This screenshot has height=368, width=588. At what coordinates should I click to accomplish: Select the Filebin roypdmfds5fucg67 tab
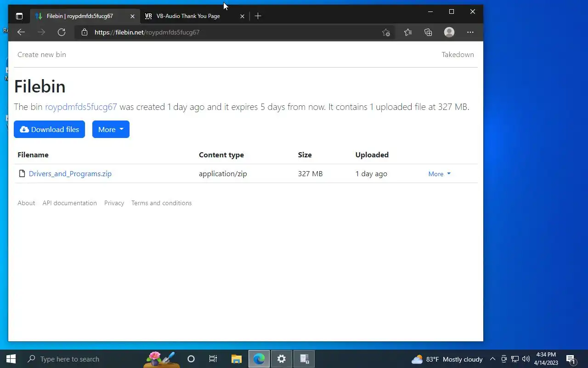(80, 16)
